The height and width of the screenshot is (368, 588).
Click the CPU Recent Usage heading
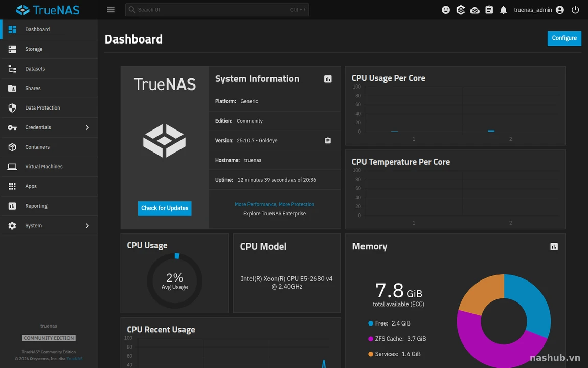coord(161,329)
